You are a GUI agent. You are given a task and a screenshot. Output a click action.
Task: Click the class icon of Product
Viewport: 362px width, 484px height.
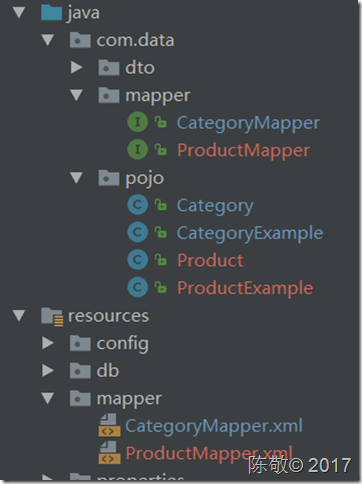click(138, 259)
